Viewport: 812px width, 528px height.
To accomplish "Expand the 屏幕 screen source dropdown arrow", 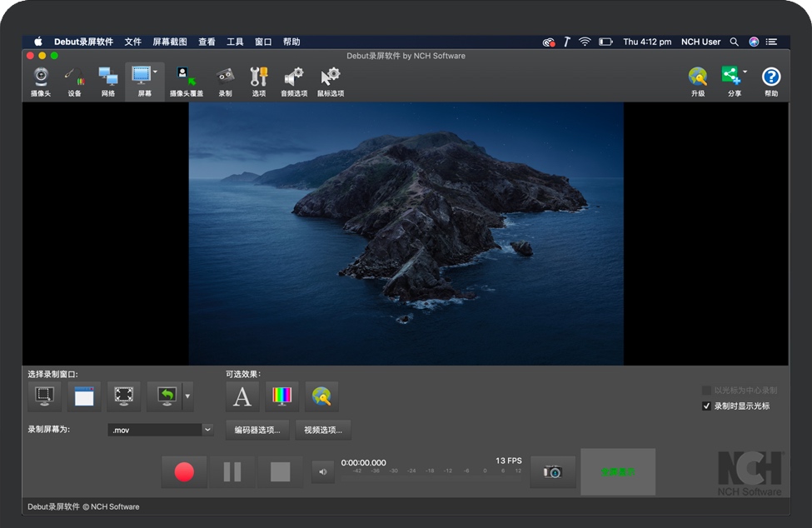I will pyautogui.click(x=156, y=73).
